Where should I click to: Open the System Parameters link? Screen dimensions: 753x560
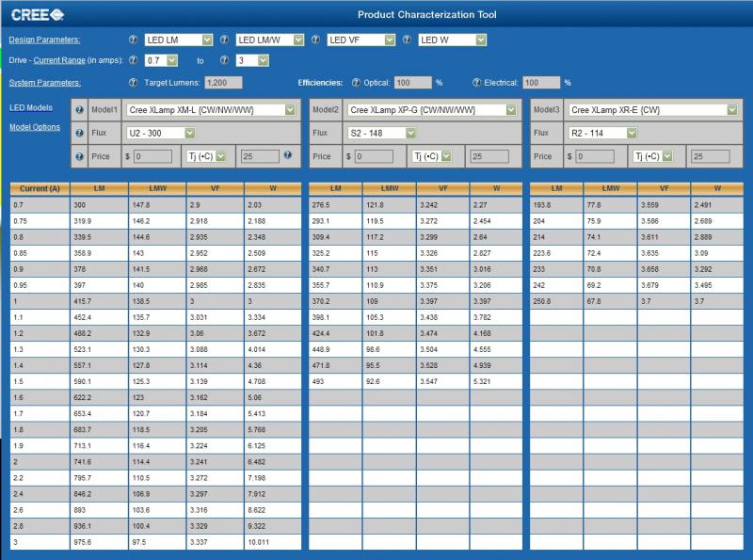44,83
